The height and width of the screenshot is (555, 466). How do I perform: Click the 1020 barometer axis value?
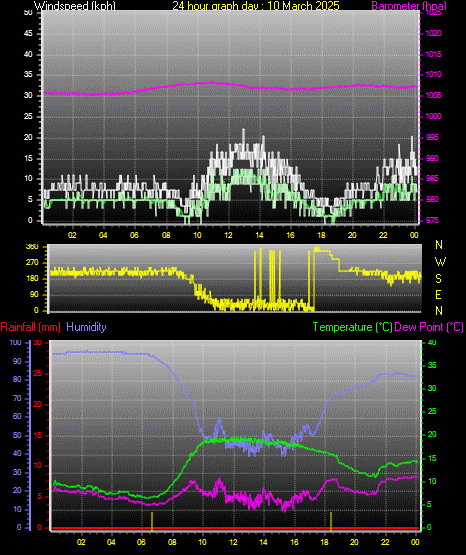point(433,34)
